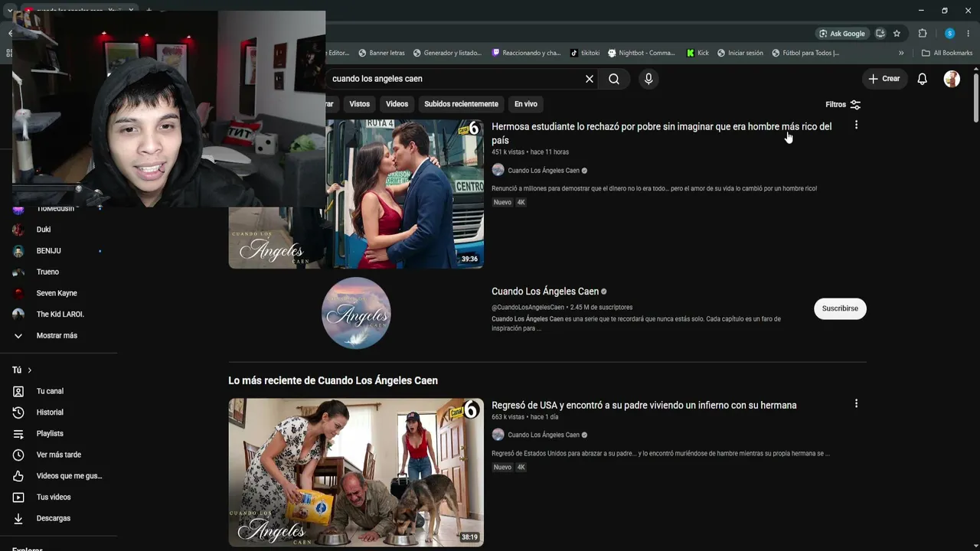Open the Hermosa estudiante video title
This screenshot has width=980, height=551.
pos(661,133)
